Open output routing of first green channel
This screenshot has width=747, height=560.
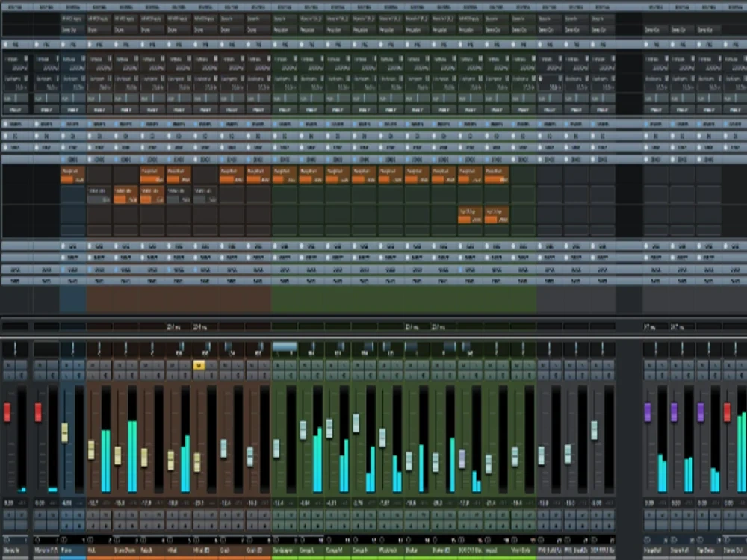[x=285, y=30]
